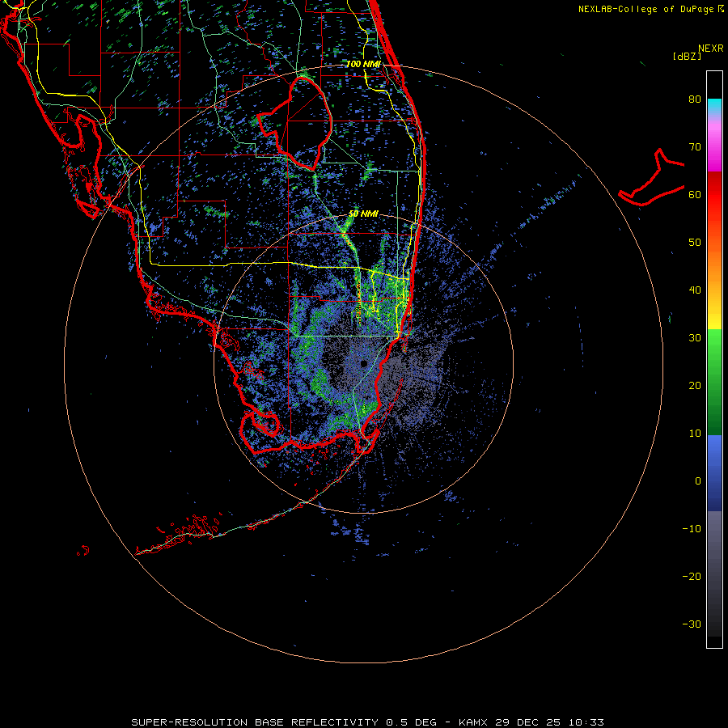
Task: Click the 50 NMI range ring label
Action: 363,214
